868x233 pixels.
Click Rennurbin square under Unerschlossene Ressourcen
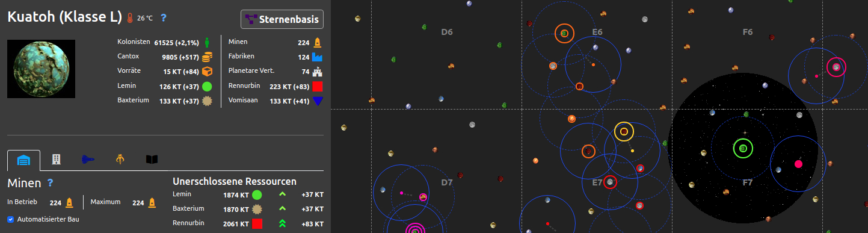pyautogui.click(x=257, y=223)
